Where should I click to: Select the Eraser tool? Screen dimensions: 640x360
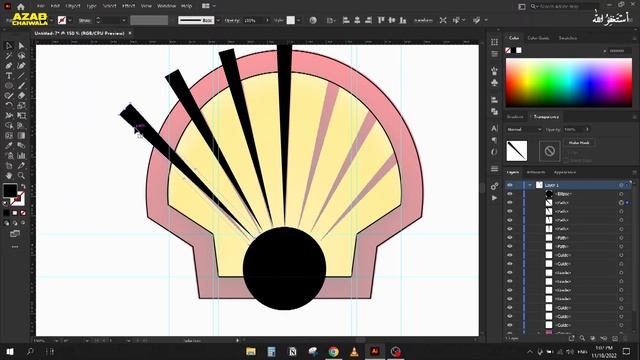21,96
